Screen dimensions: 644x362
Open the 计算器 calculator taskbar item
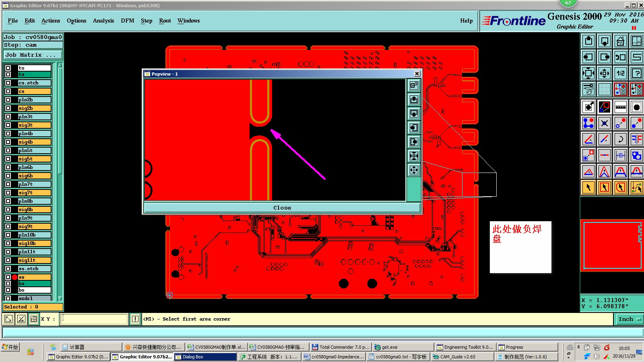pos(91,347)
